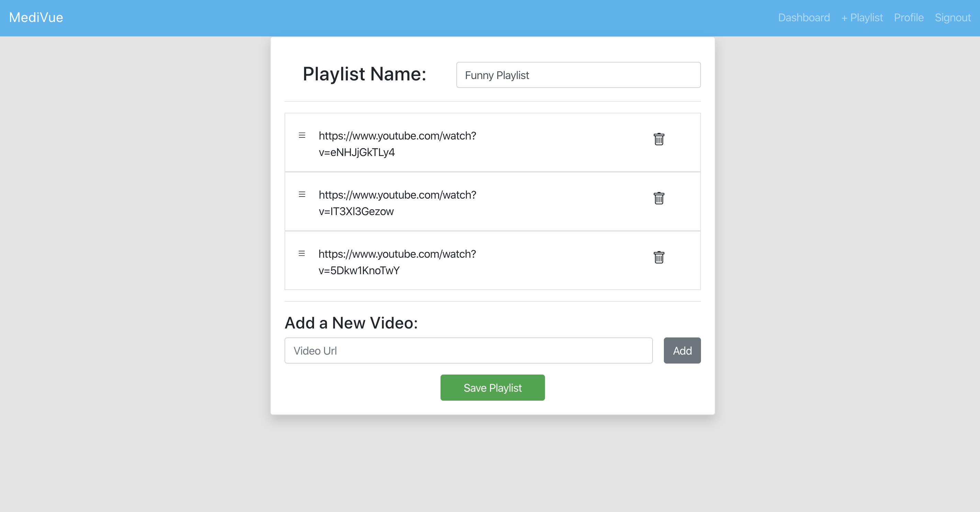This screenshot has width=980, height=512.
Task: Click the Playlist Name text field
Action: [x=578, y=75]
